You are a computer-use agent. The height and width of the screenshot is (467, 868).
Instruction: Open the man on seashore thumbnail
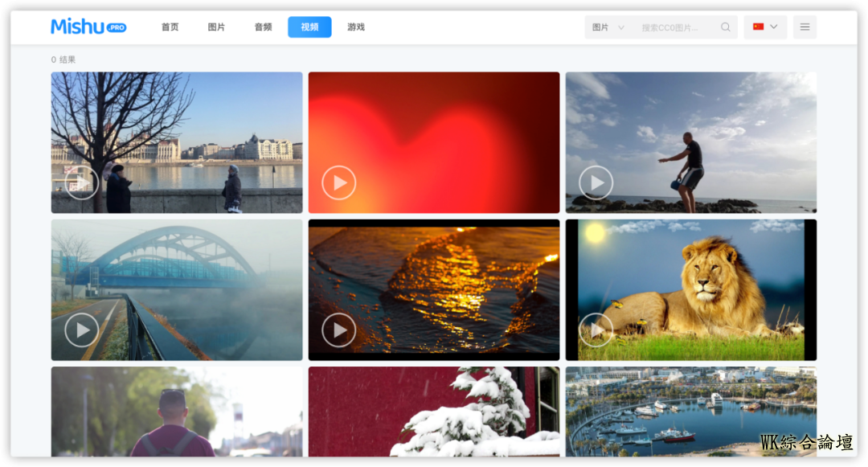691,142
